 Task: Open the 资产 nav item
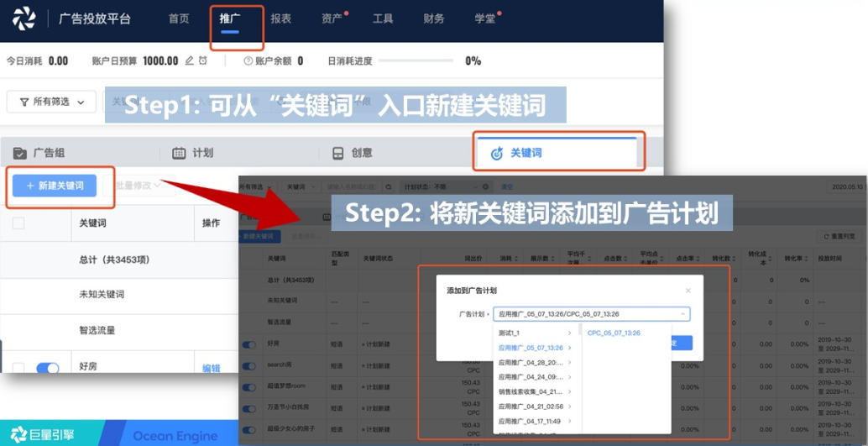(x=332, y=18)
